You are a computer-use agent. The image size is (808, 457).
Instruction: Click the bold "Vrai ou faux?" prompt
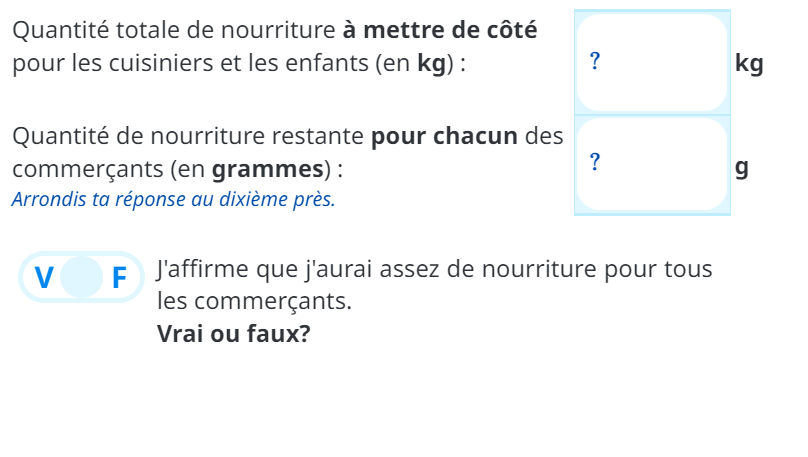[234, 333]
